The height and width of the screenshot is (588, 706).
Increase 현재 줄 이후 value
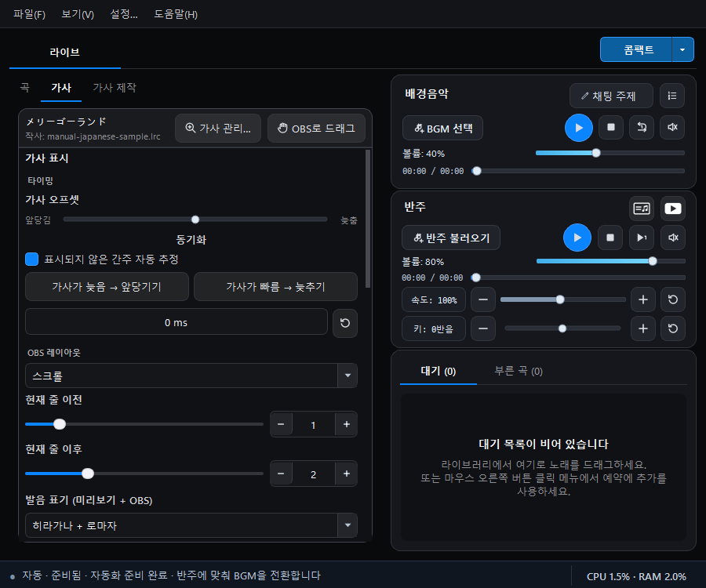346,474
